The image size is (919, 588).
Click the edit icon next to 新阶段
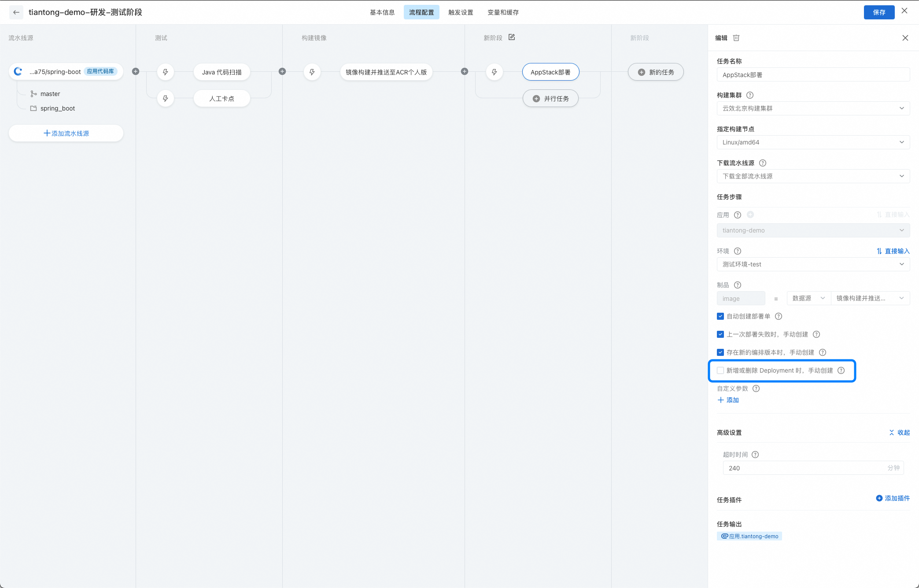tap(512, 37)
